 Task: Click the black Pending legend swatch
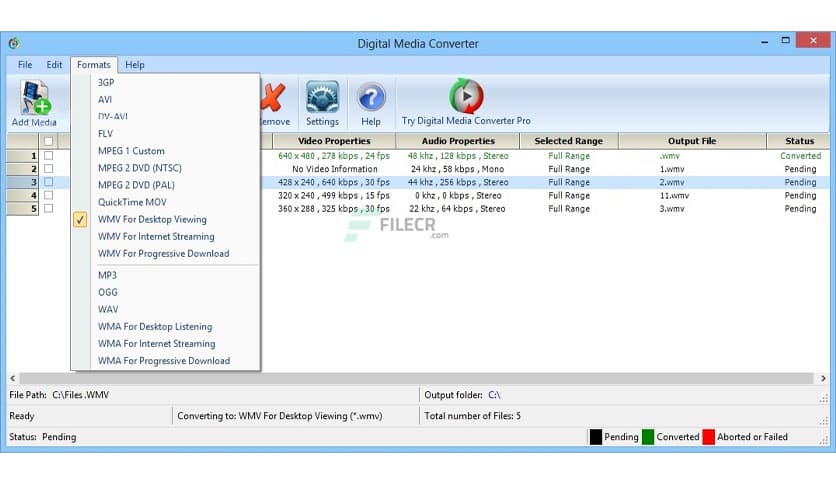596,437
